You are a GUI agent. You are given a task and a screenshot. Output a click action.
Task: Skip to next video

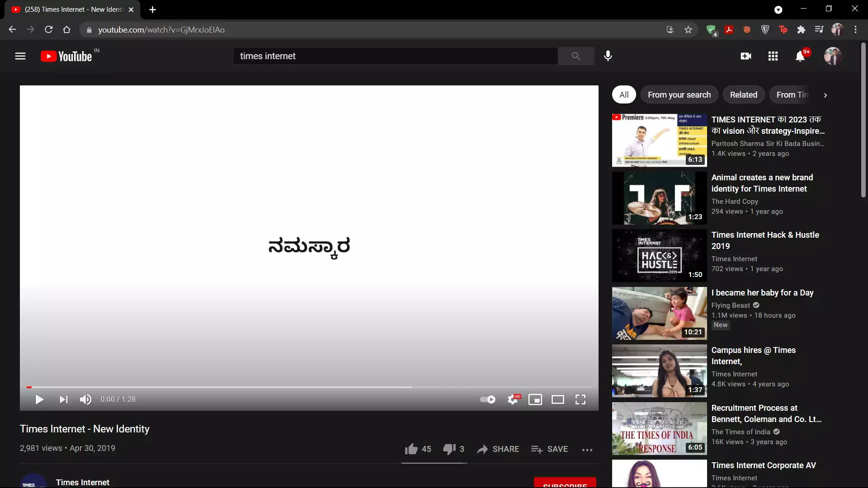click(63, 399)
